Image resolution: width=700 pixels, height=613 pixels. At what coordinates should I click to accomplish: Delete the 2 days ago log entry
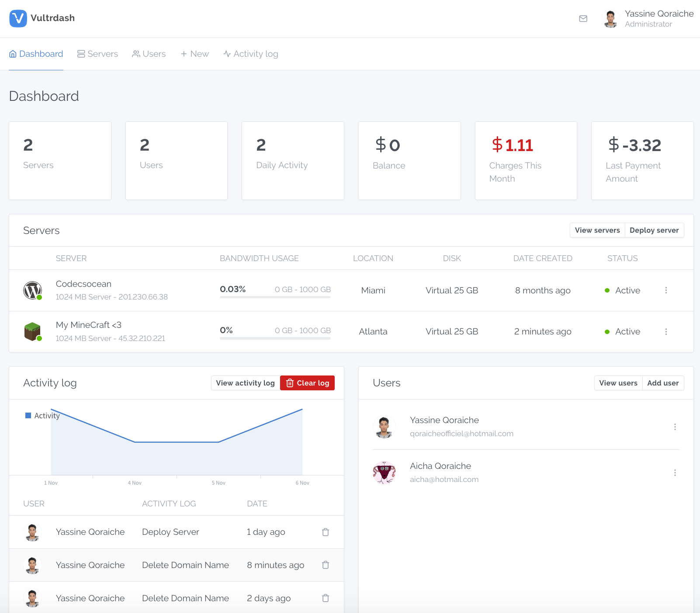pyautogui.click(x=326, y=598)
